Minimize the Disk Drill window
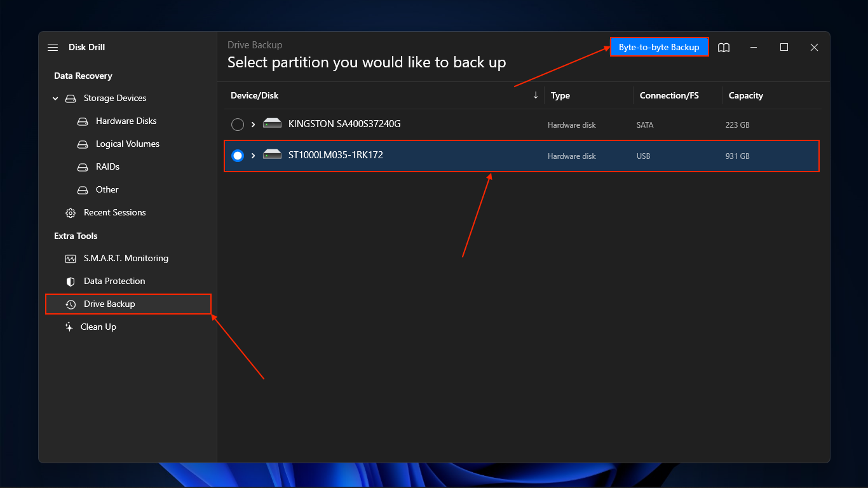Image resolution: width=868 pixels, height=488 pixels. click(x=754, y=48)
